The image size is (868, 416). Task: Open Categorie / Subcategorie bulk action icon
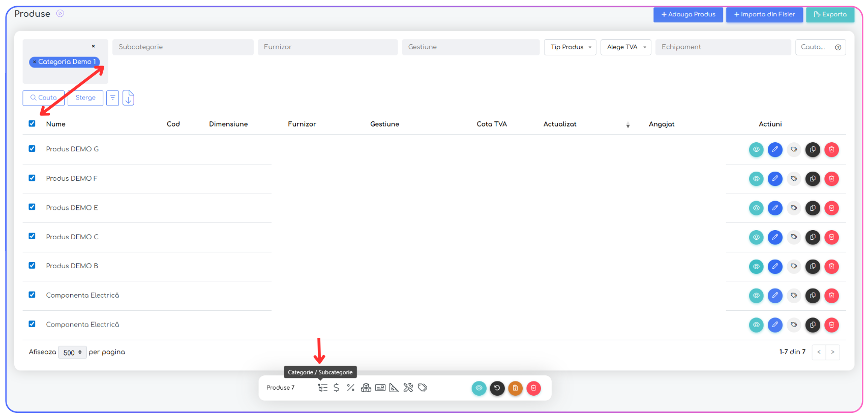pyautogui.click(x=322, y=388)
